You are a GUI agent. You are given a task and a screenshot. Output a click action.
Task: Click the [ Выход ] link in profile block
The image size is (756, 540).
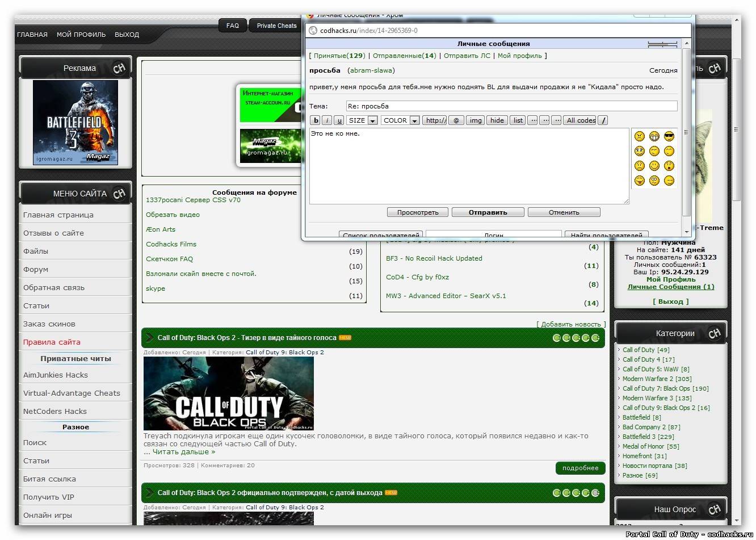[671, 302]
